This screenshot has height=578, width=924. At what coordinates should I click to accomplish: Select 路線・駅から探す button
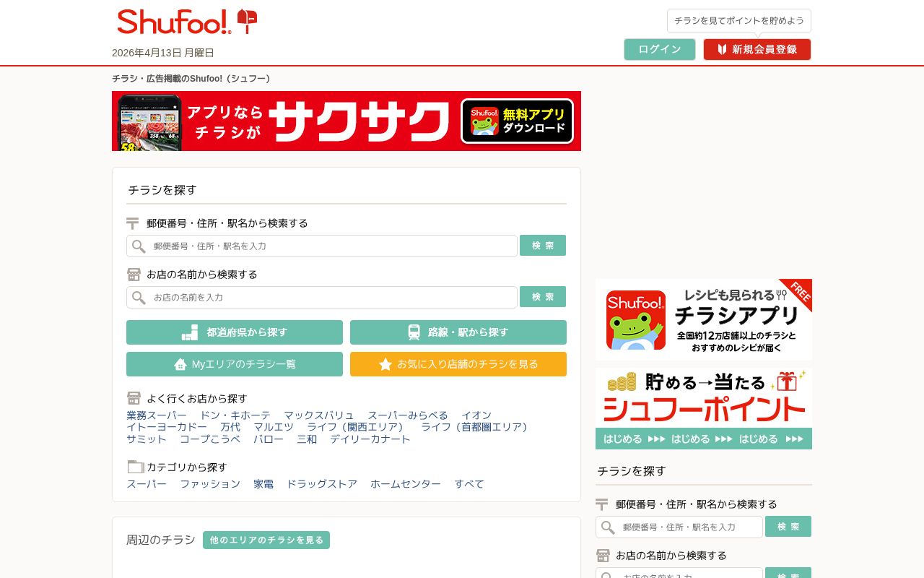pos(458,332)
